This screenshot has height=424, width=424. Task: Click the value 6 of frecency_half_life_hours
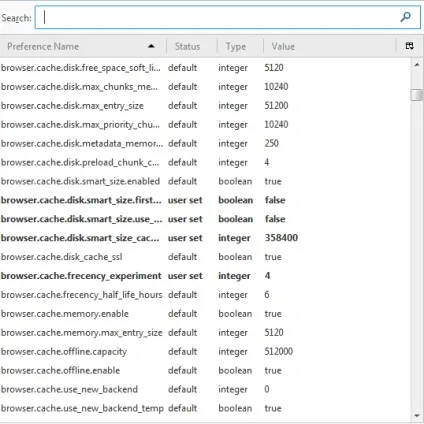(x=267, y=295)
